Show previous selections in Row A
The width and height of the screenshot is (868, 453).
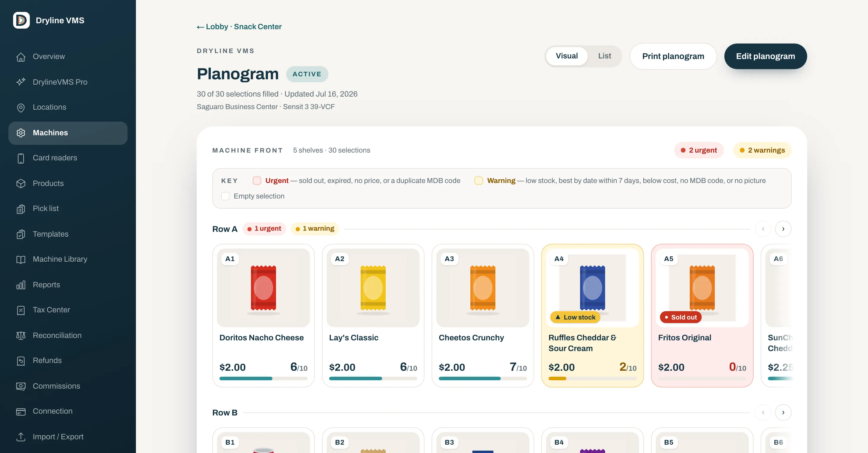tap(763, 229)
